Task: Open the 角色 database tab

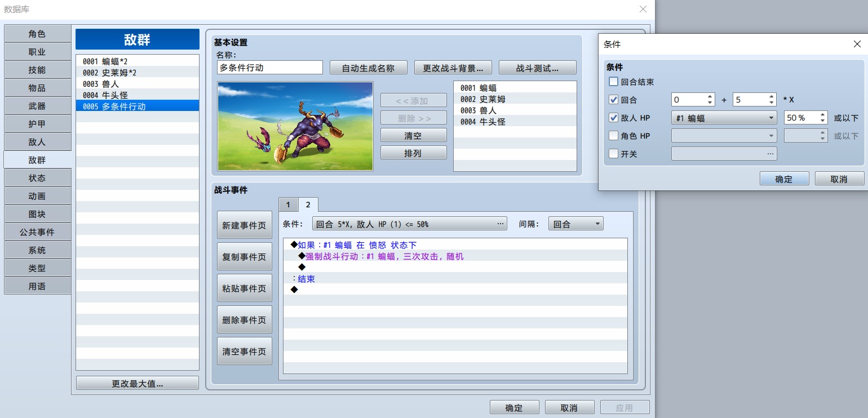Action: [37, 34]
